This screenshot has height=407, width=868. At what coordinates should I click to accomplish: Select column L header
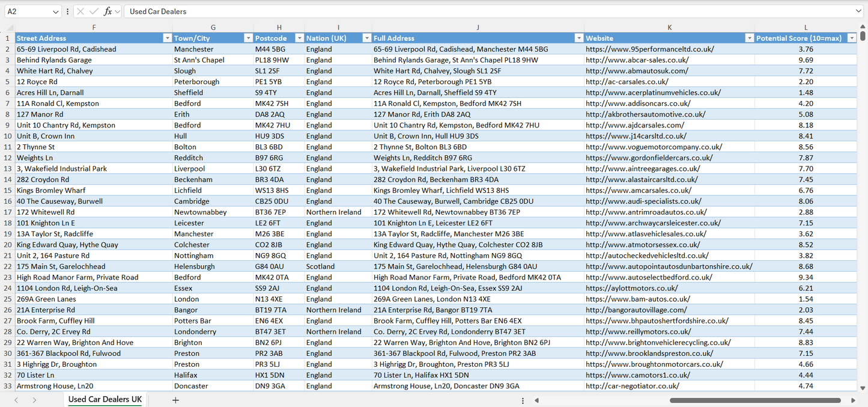pyautogui.click(x=806, y=27)
